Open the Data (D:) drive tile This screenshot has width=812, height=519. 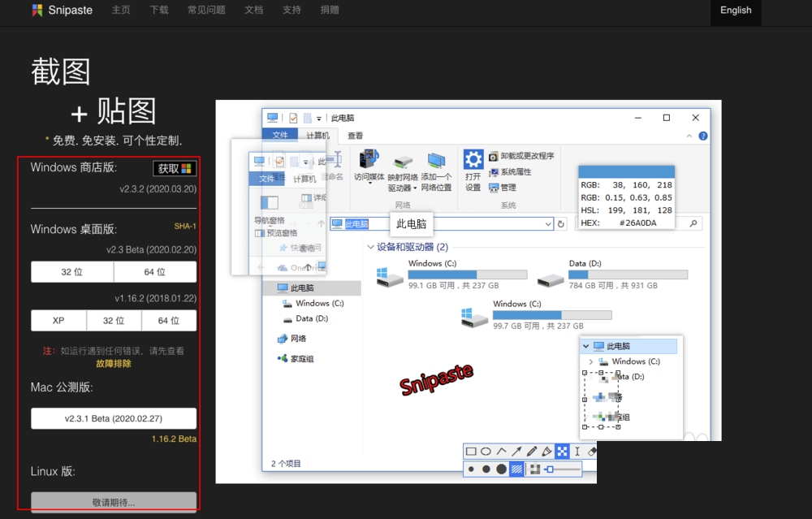pos(612,274)
